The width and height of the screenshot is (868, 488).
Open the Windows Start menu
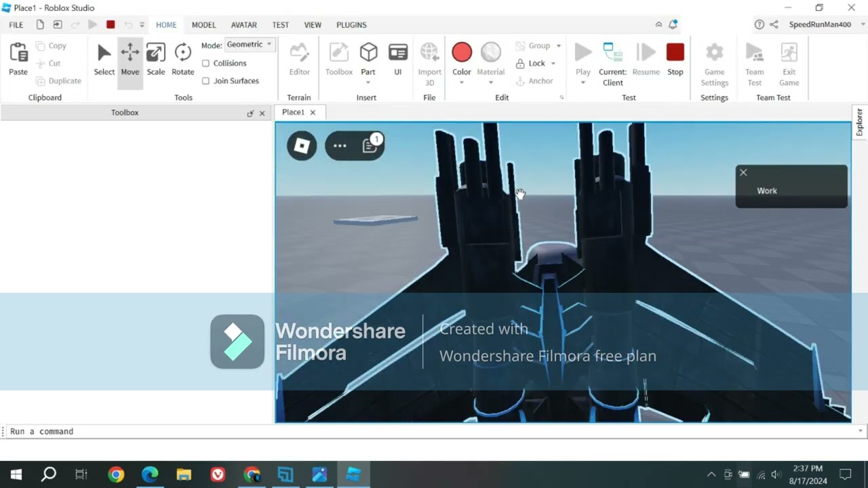tap(16, 474)
